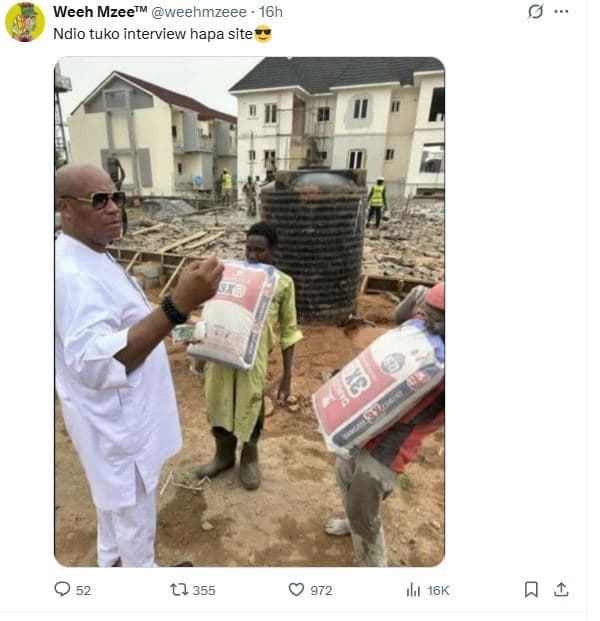
Task: Like the post with the heart icon
Action: coord(296,590)
